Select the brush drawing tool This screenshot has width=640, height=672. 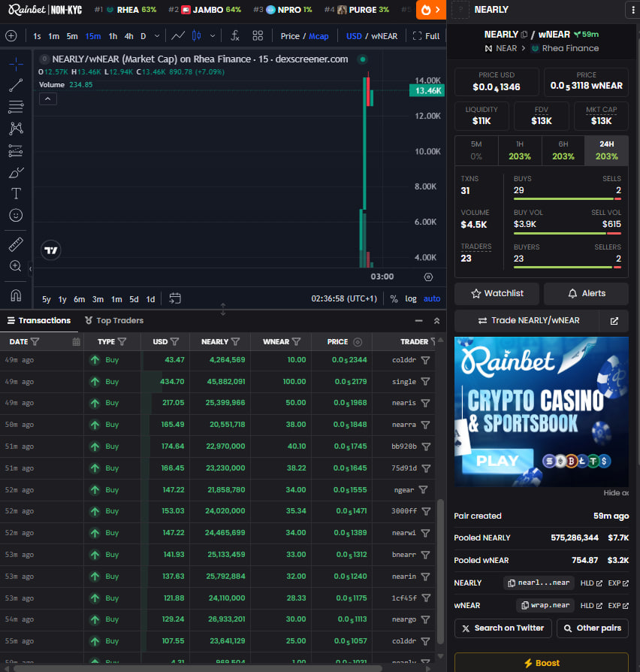[x=16, y=172]
